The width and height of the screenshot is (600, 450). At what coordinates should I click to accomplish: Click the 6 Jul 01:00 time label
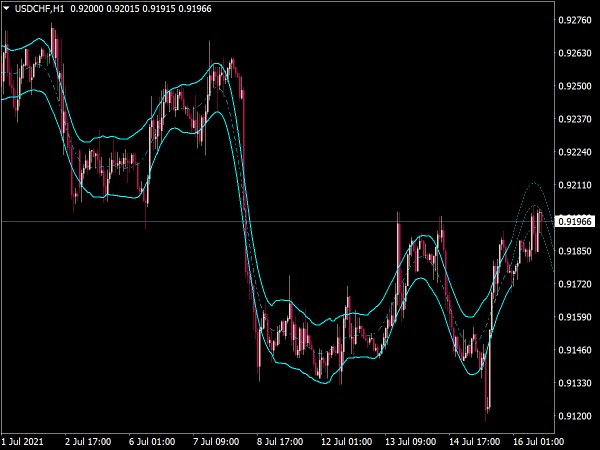pyautogui.click(x=152, y=442)
